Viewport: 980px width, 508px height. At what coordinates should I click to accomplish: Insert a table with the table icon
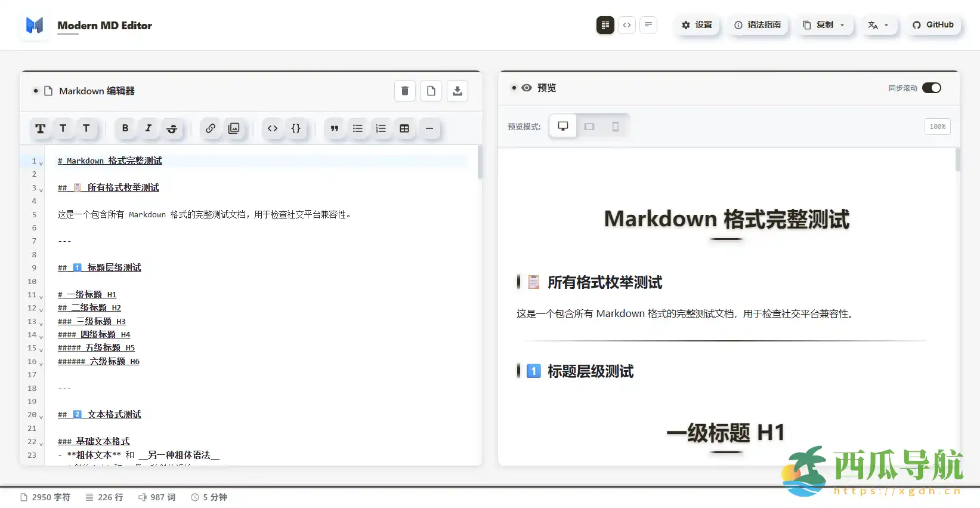coord(404,128)
